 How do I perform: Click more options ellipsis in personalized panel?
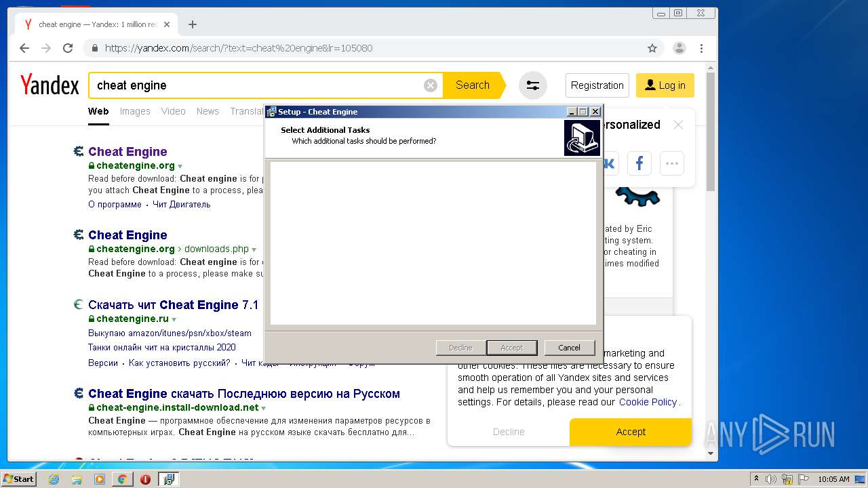click(x=672, y=163)
